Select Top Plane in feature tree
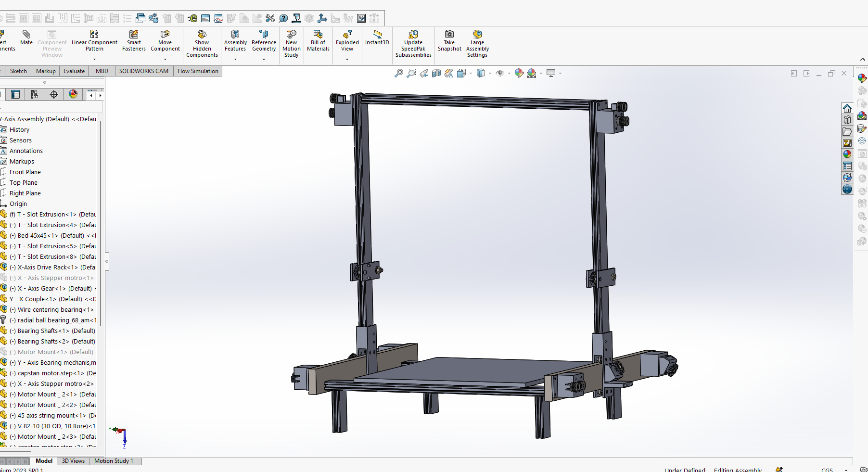This screenshot has width=868, height=472. [x=24, y=183]
